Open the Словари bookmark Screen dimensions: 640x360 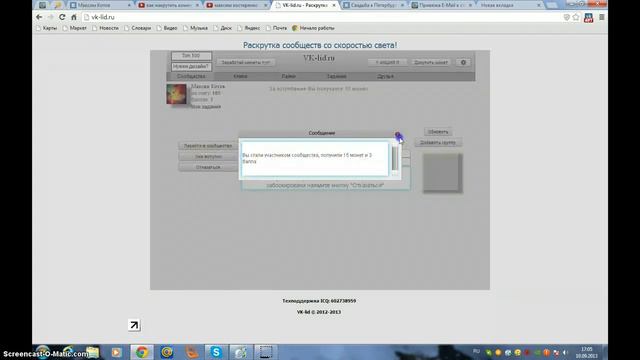click(138, 28)
